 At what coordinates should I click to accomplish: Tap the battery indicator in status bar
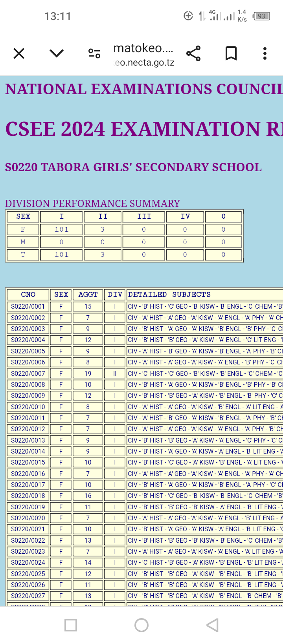pyautogui.click(x=261, y=16)
